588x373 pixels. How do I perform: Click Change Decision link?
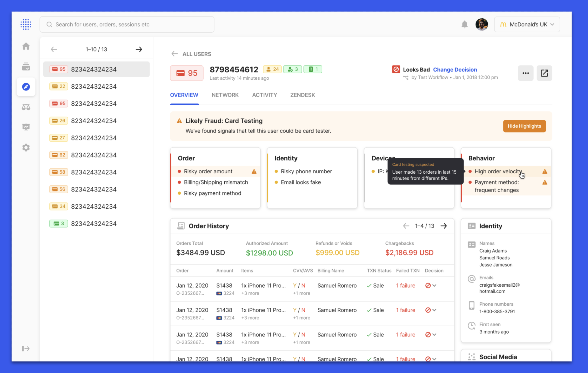(455, 69)
